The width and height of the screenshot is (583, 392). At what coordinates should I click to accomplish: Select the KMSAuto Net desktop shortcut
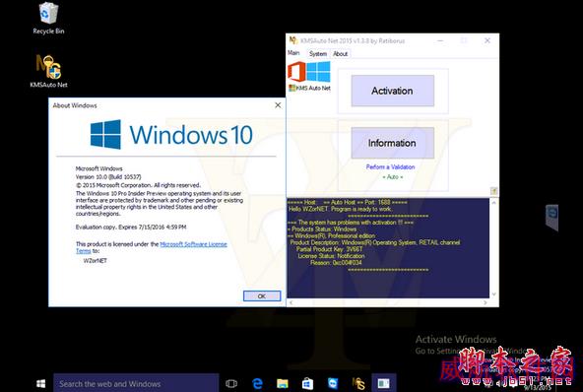(x=48, y=72)
